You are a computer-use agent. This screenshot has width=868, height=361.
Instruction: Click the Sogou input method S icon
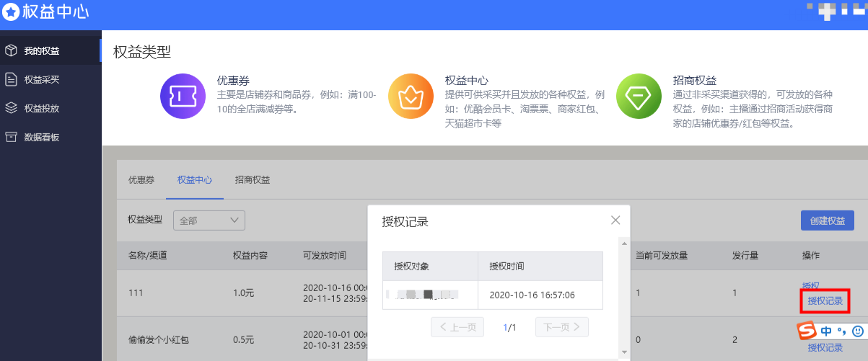coord(806,331)
